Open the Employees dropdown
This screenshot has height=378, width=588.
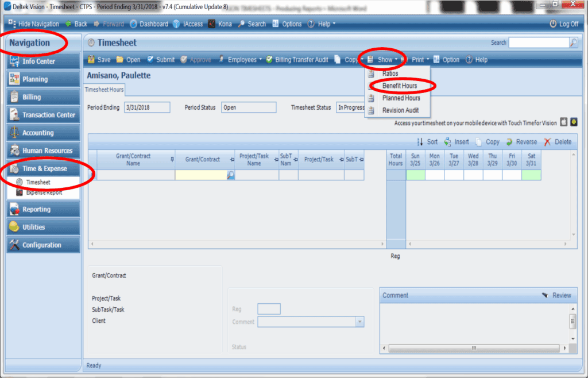tap(240, 60)
